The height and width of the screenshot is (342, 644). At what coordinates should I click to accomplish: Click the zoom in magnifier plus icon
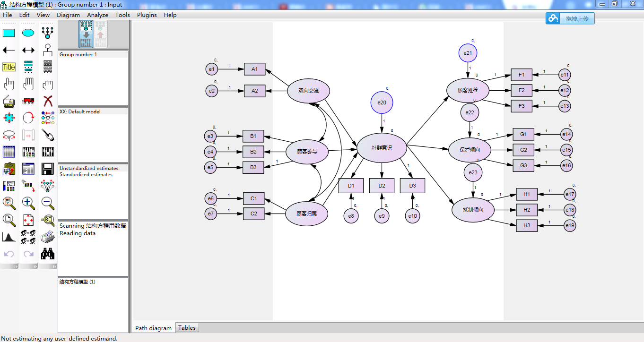(x=28, y=203)
